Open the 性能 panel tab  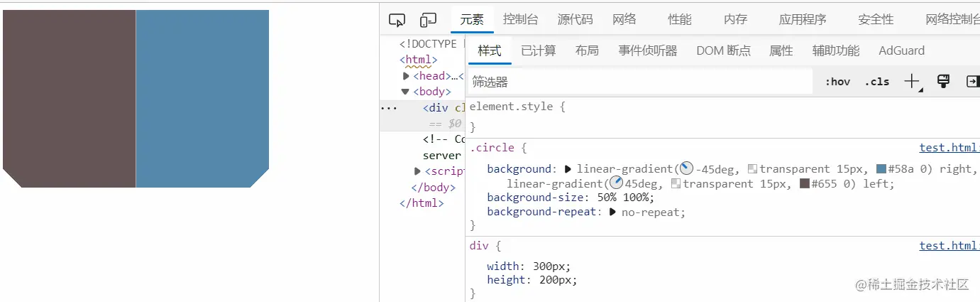(x=680, y=20)
